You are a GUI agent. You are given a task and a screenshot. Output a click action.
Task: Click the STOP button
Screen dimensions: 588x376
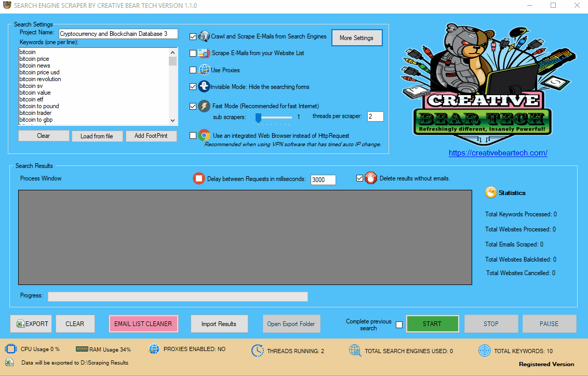(x=491, y=324)
